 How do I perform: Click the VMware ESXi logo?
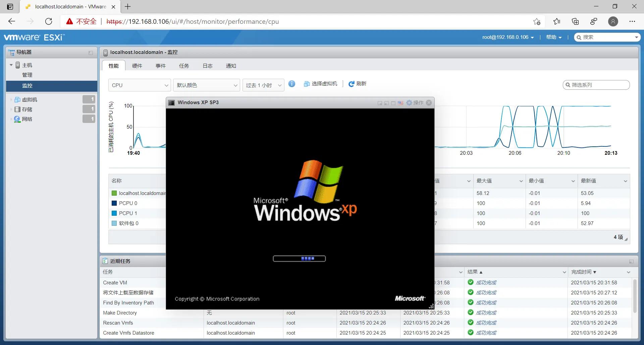[34, 37]
